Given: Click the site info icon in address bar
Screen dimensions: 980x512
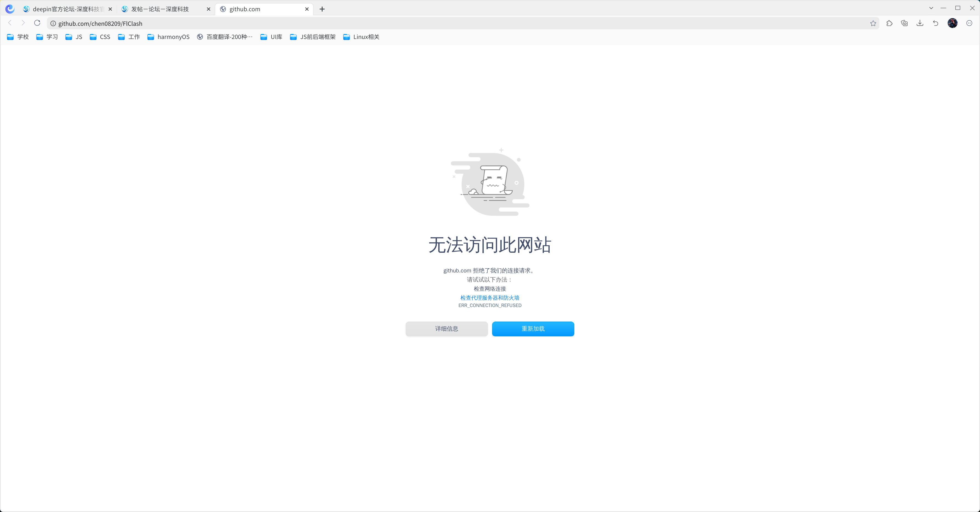Looking at the screenshot, I should pos(53,24).
